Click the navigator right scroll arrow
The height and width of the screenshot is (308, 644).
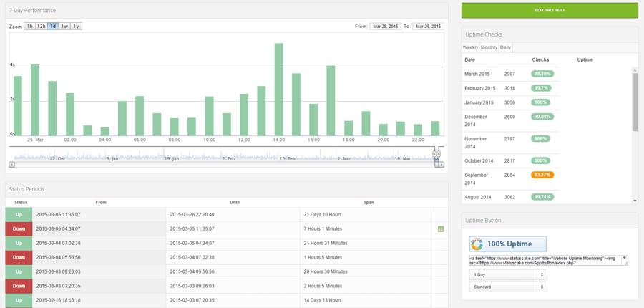click(x=441, y=165)
